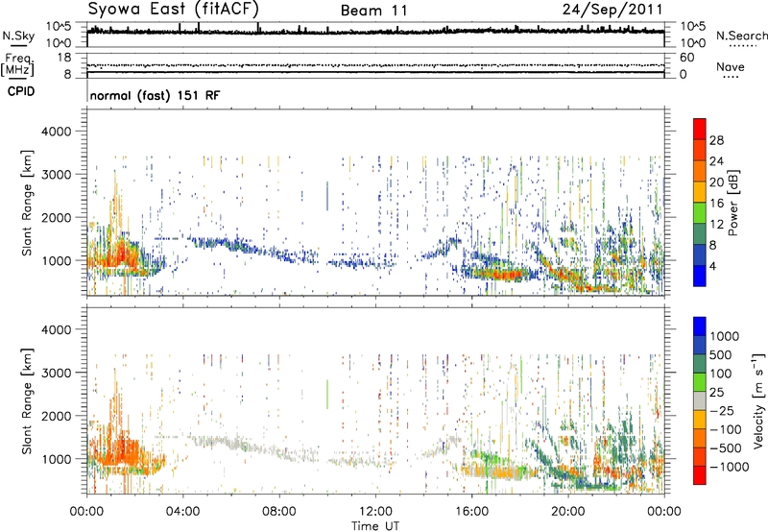
Task: Click the 'Nave' legend label
Action: click(731, 67)
